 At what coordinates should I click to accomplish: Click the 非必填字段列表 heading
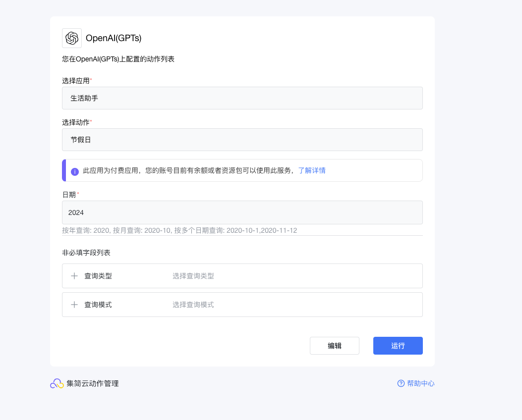click(x=86, y=253)
